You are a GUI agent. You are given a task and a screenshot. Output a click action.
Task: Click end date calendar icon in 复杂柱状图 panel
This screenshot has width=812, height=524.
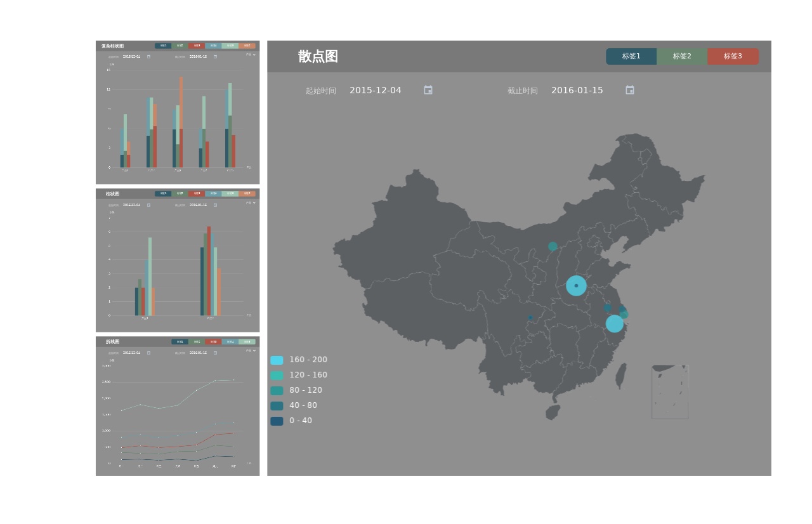coord(215,56)
